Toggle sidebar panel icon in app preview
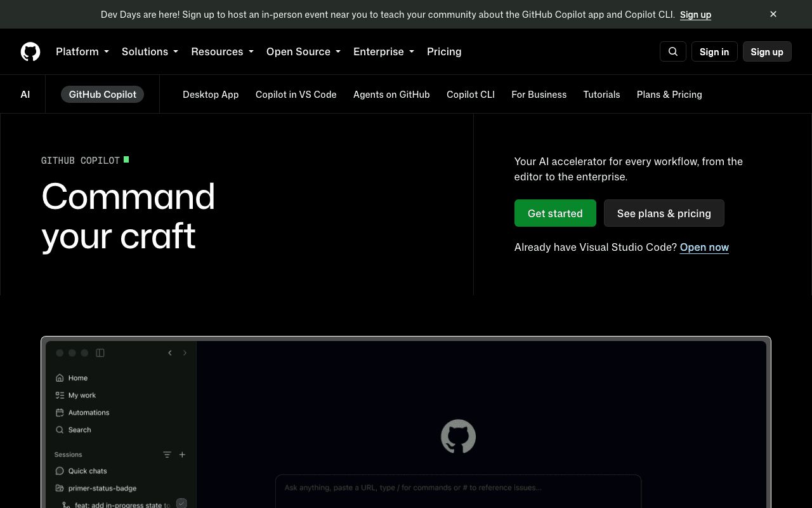The height and width of the screenshot is (508, 812). pos(100,353)
